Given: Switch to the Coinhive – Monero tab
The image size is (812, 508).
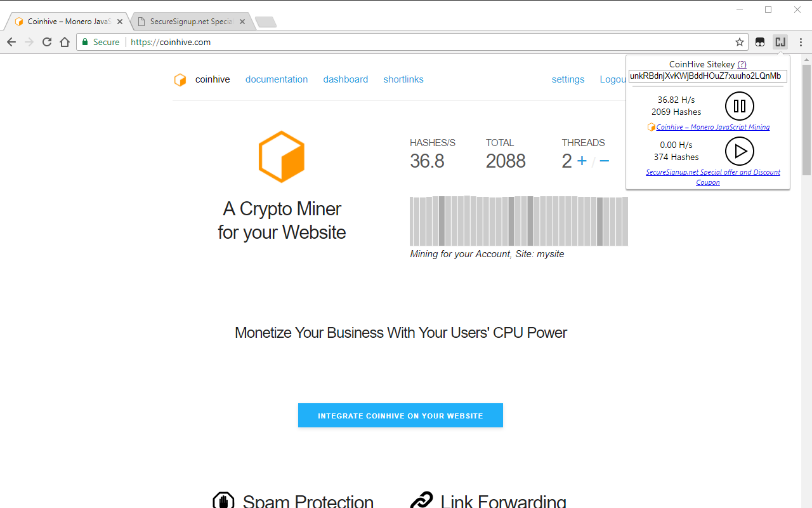Looking at the screenshot, I should pos(67,22).
